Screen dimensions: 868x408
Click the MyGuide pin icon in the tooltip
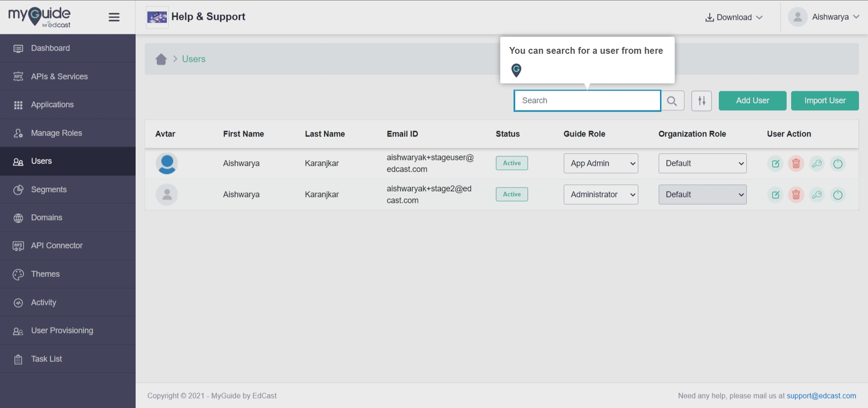[516, 70]
